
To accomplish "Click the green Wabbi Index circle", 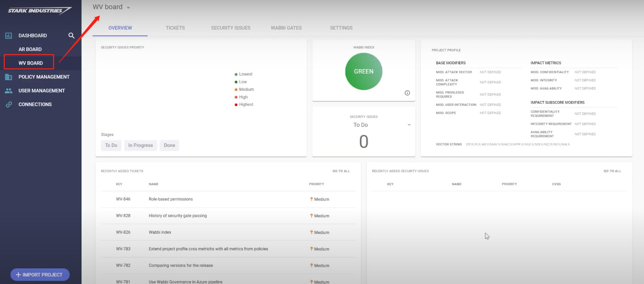I will (x=363, y=71).
